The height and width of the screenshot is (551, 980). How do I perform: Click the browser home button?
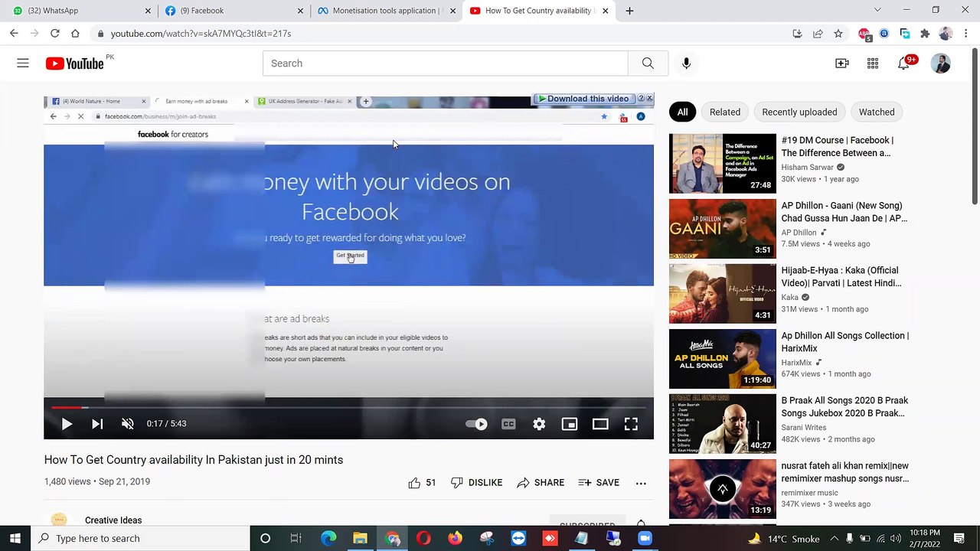coord(75,34)
